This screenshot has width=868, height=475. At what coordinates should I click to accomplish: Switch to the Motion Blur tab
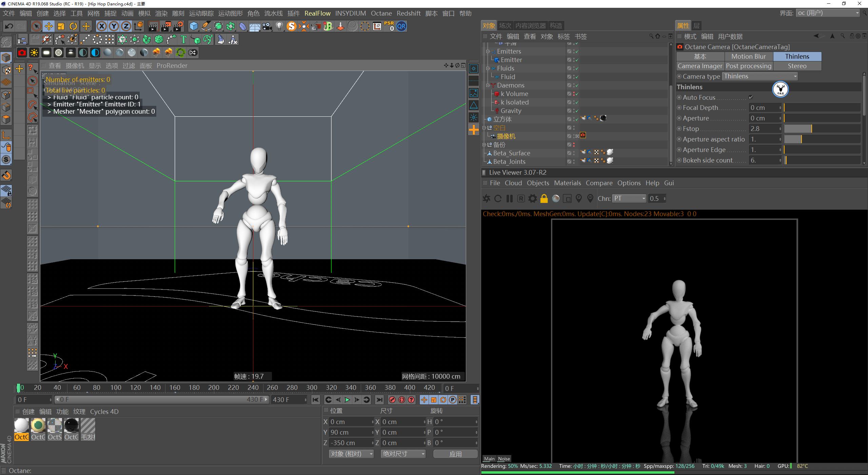point(748,56)
